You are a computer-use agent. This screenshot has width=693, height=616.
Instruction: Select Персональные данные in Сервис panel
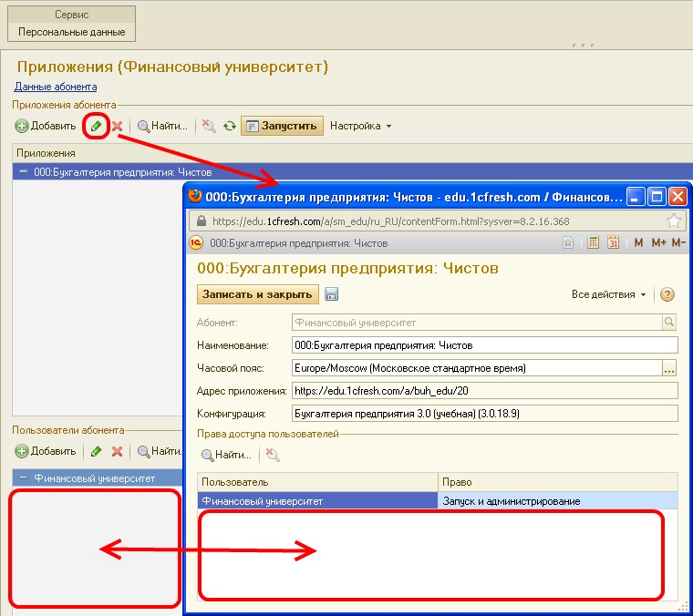click(x=72, y=32)
